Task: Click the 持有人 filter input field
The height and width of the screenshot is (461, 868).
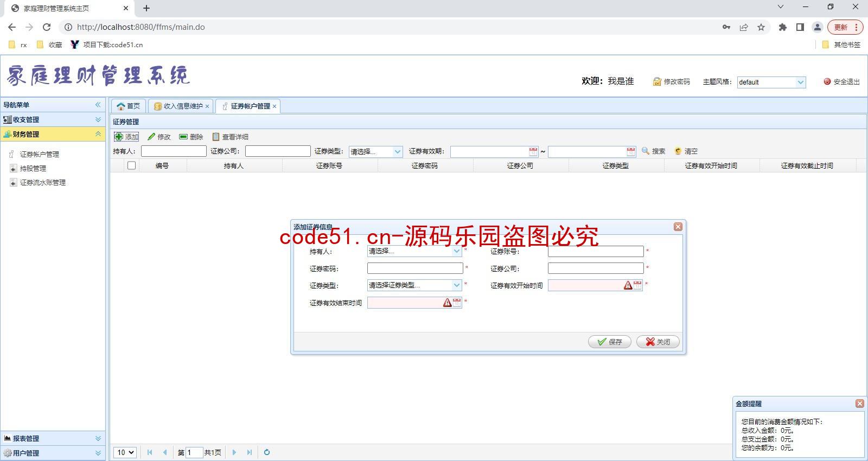Action: coord(174,151)
